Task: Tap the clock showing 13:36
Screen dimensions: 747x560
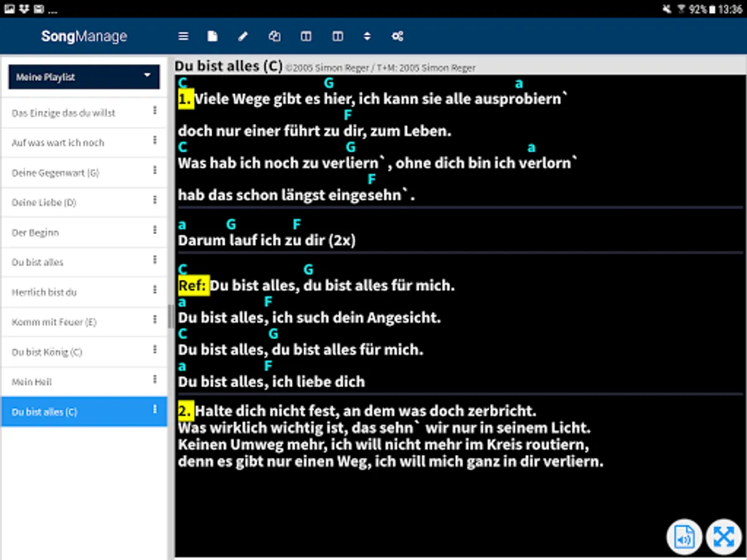Action: pyautogui.click(x=730, y=9)
